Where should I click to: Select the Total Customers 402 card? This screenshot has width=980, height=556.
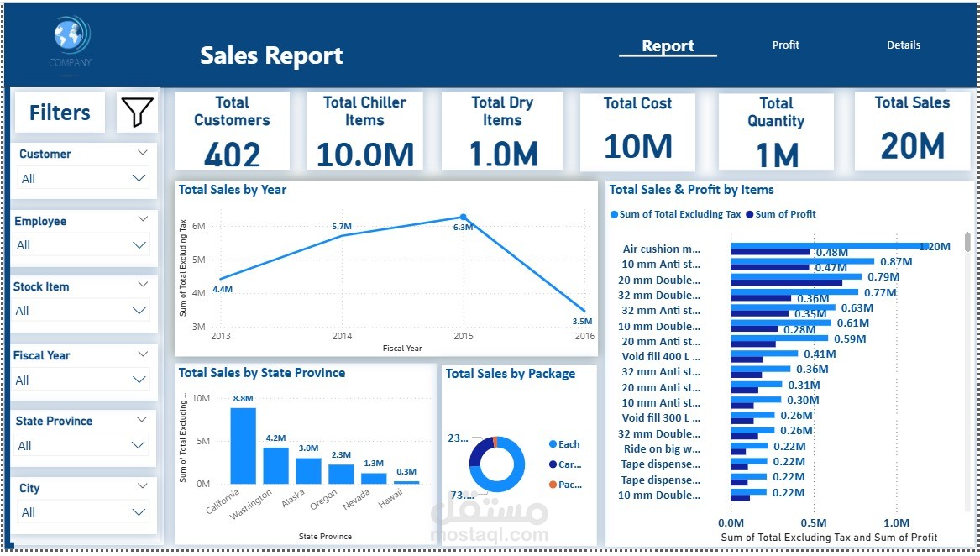click(x=232, y=131)
